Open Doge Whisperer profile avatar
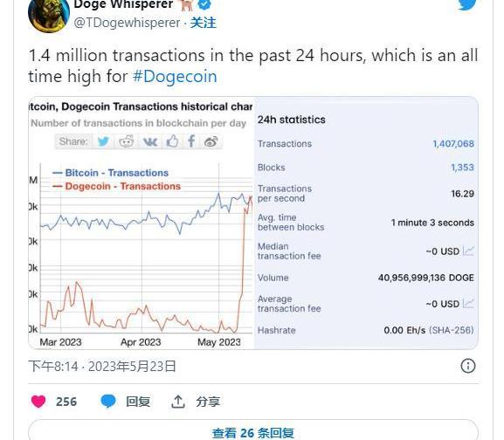The width and height of the screenshot is (504, 440). click(x=49, y=15)
